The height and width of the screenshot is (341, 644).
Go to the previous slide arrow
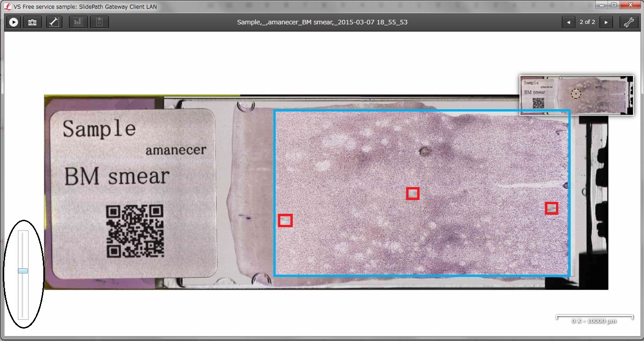pos(568,22)
